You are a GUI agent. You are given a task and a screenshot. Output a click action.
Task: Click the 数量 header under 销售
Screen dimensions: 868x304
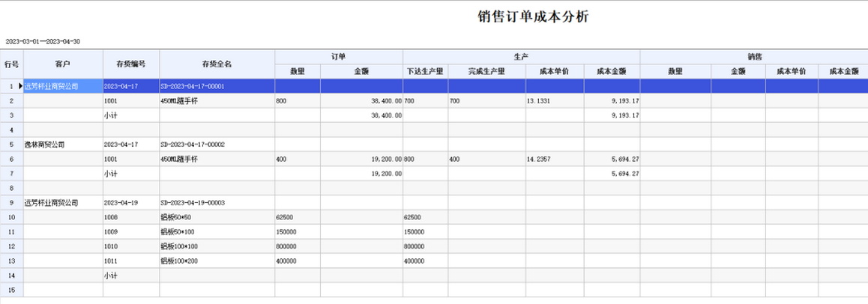[x=675, y=71]
